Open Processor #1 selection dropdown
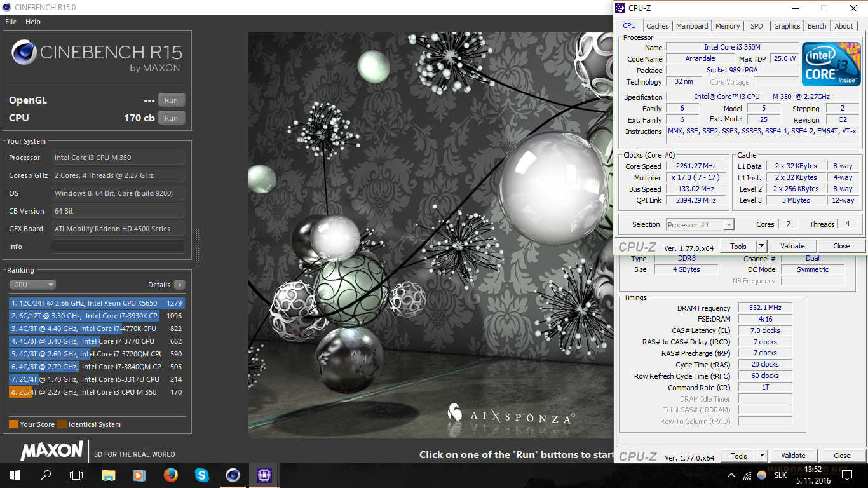Viewport: 868px width, 488px height. (x=700, y=225)
